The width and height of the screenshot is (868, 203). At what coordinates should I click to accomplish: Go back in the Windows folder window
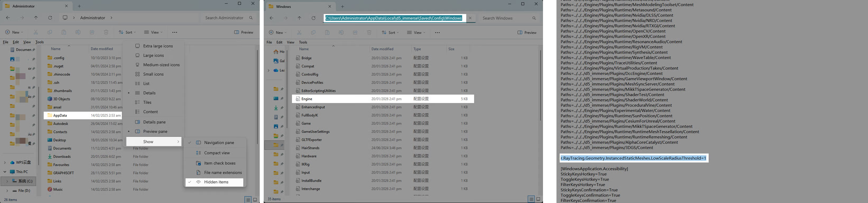[272, 18]
